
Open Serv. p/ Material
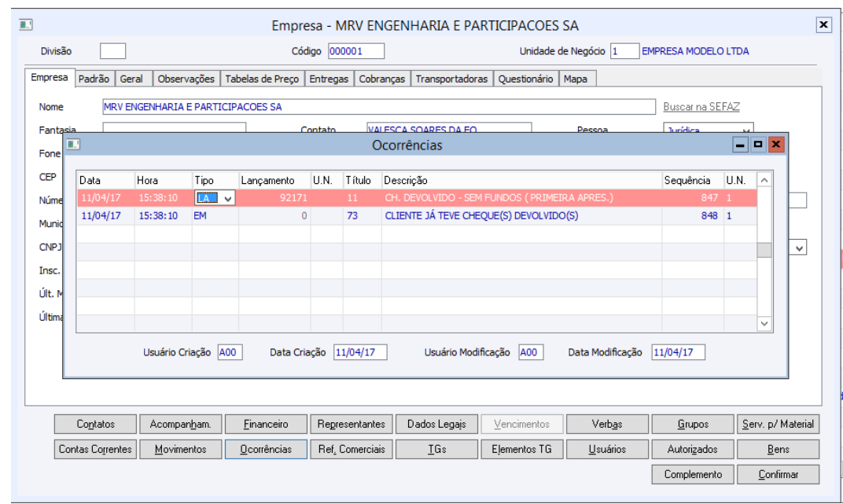tap(779, 424)
